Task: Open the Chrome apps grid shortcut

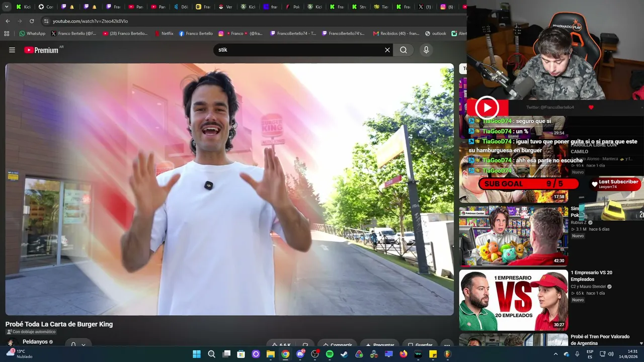Action: tap(7, 34)
